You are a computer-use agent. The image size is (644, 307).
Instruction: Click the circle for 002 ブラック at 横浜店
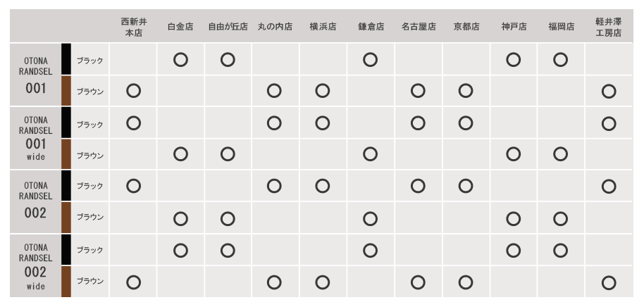click(x=323, y=185)
